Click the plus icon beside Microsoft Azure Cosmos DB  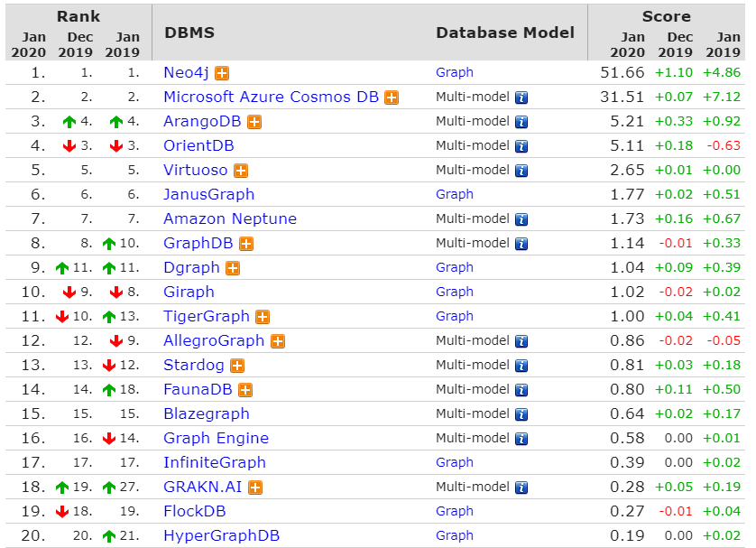(x=392, y=98)
